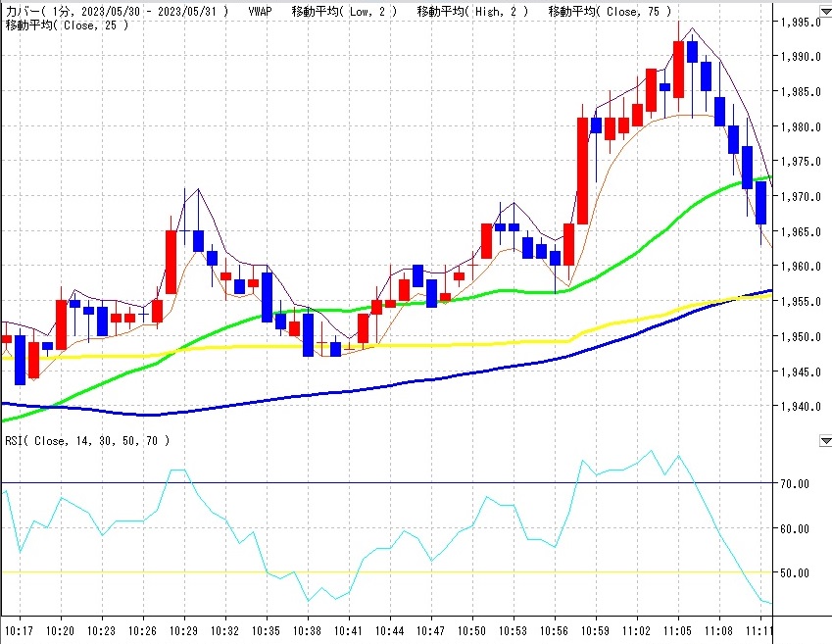Click the RSI 50.00 level label

(x=795, y=573)
